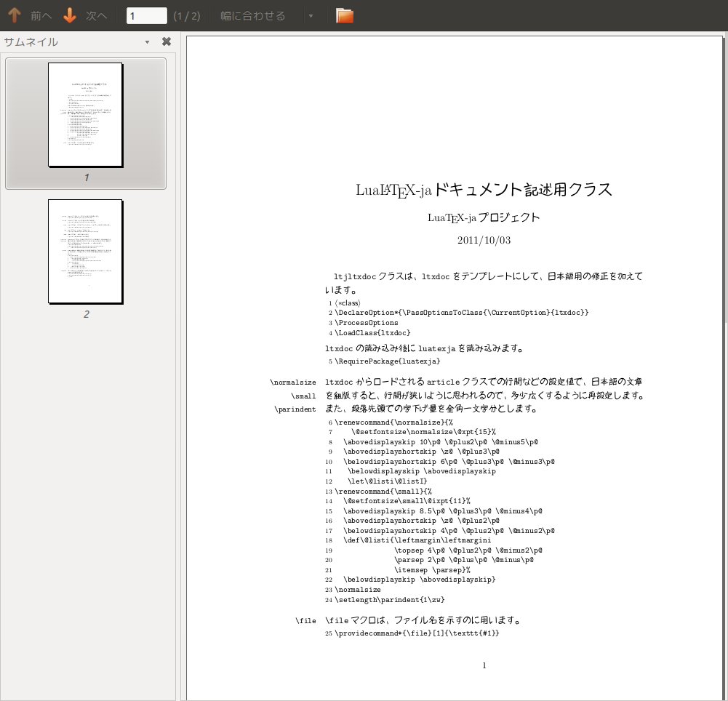Click code line \renewcommand{\small}{%
728x701 pixels.
coord(383,491)
